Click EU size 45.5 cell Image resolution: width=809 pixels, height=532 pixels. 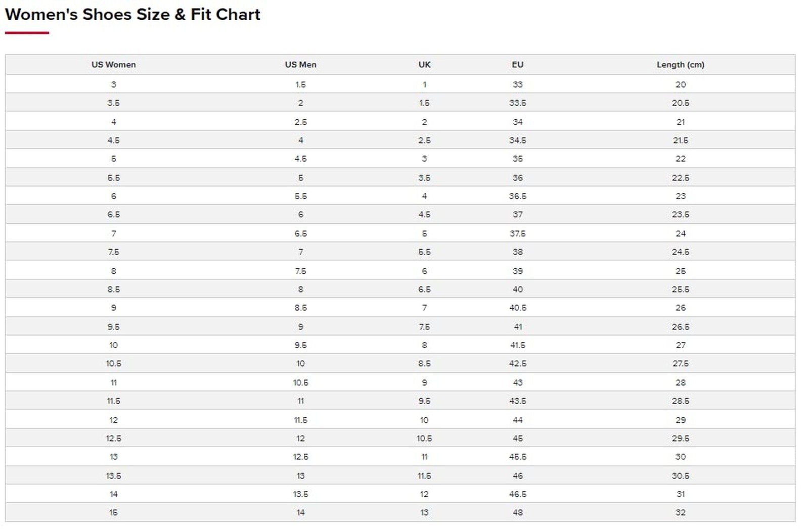[x=517, y=457]
